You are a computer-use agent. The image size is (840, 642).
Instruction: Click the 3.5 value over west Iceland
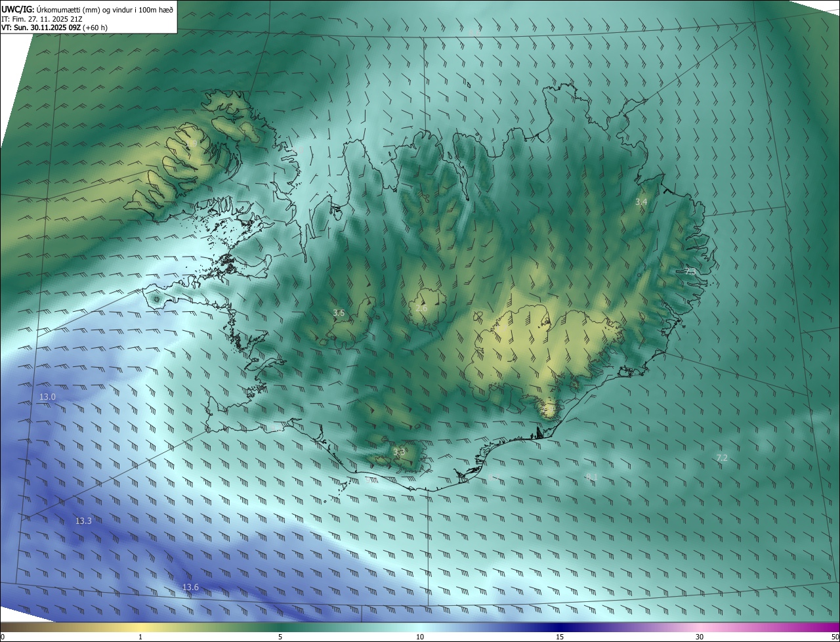339,313
